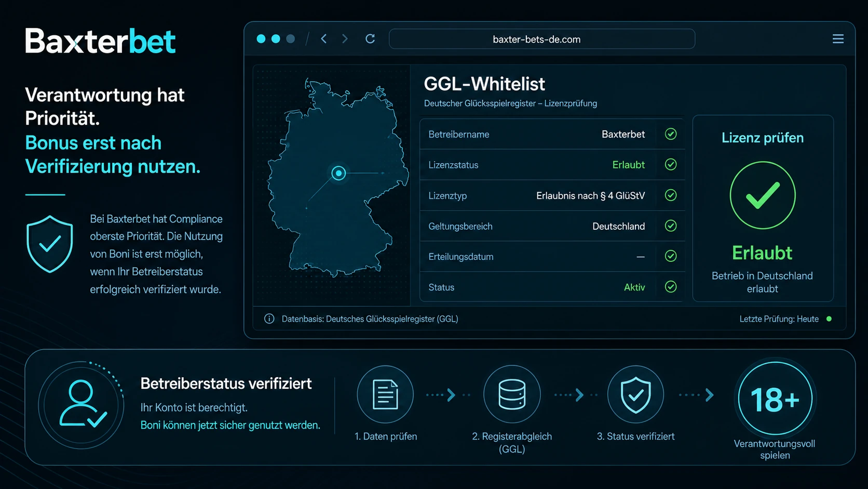Viewport: 868px width, 489px height.
Task: Click the database icon for Registerabgleich
Action: pyautogui.click(x=512, y=394)
